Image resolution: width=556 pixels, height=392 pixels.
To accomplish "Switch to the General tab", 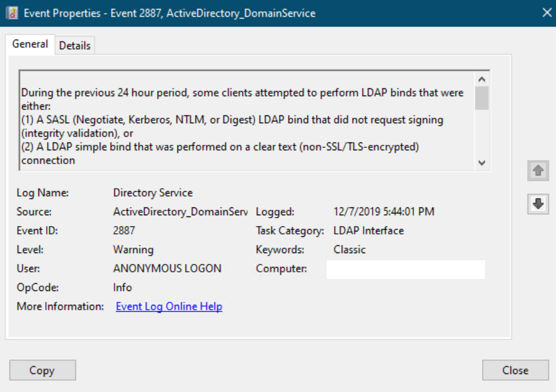I will click(x=29, y=44).
